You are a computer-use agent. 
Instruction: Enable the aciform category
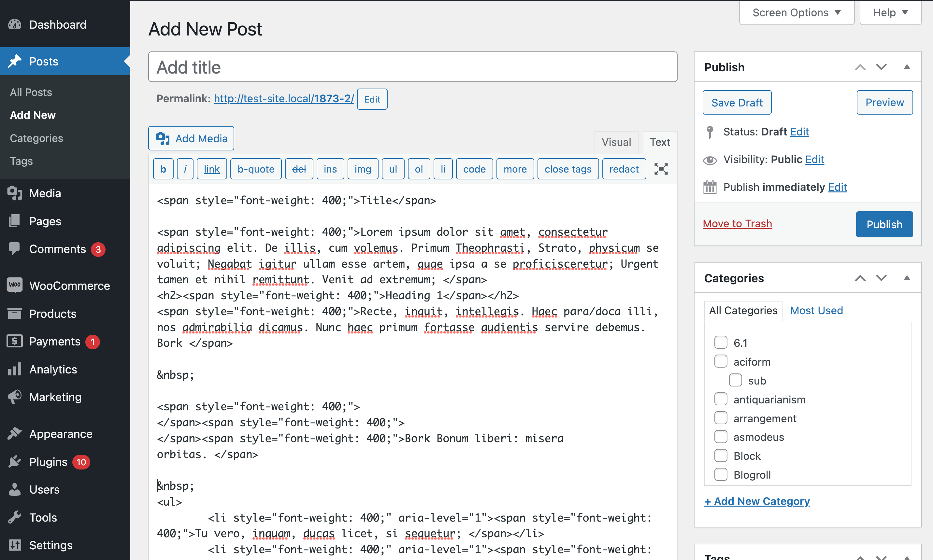tap(720, 361)
